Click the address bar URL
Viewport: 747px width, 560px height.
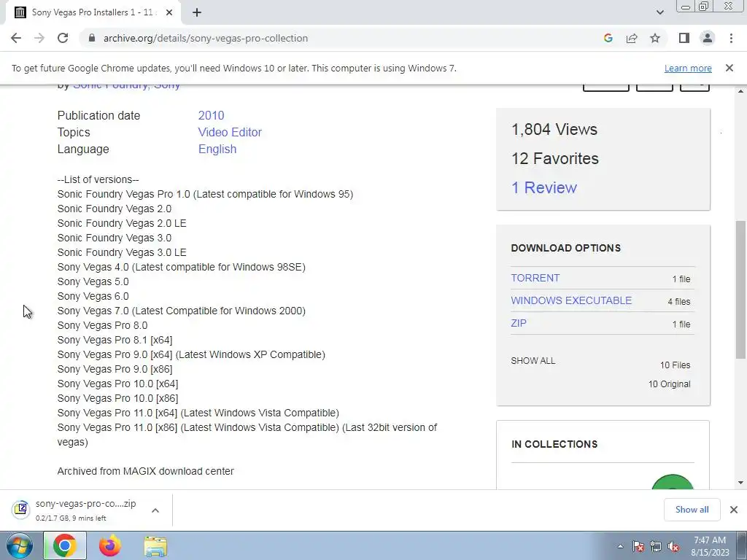pyautogui.click(x=205, y=38)
